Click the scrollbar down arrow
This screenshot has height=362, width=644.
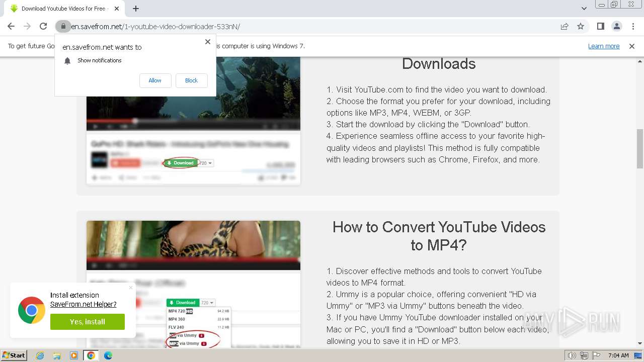[640, 343]
